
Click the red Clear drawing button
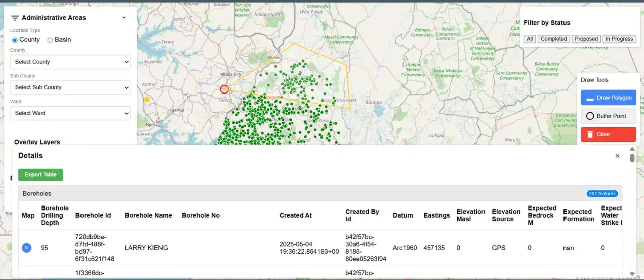[608, 134]
